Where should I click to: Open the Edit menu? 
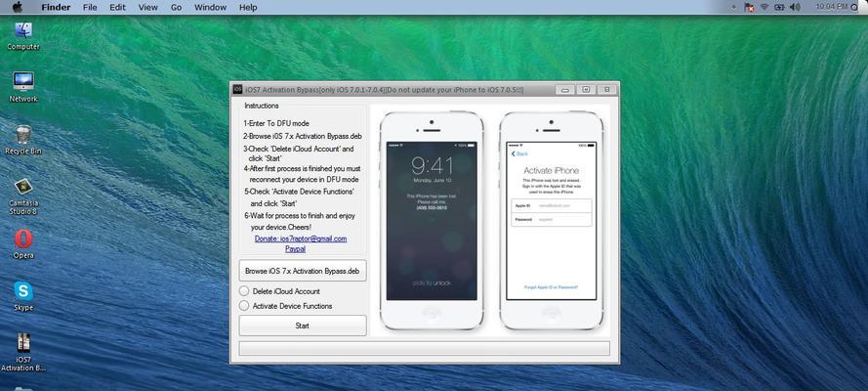(x=117, y=7)
